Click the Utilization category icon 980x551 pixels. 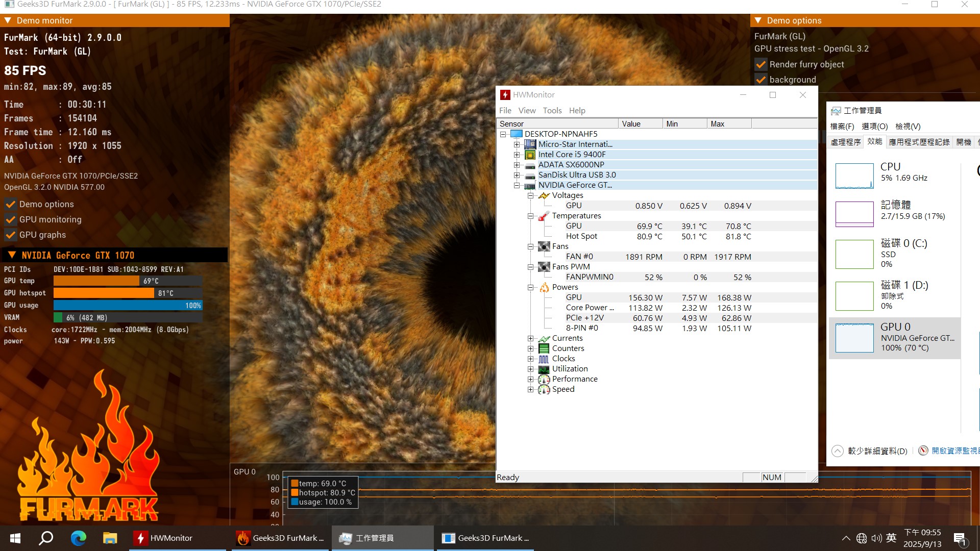pos(544,369)
